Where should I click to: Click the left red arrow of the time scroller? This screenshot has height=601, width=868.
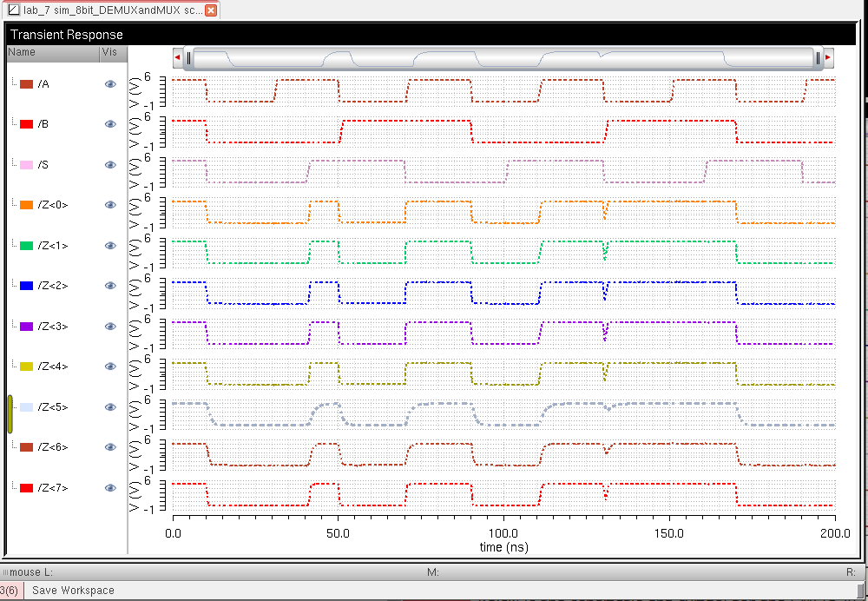(178, 57)
